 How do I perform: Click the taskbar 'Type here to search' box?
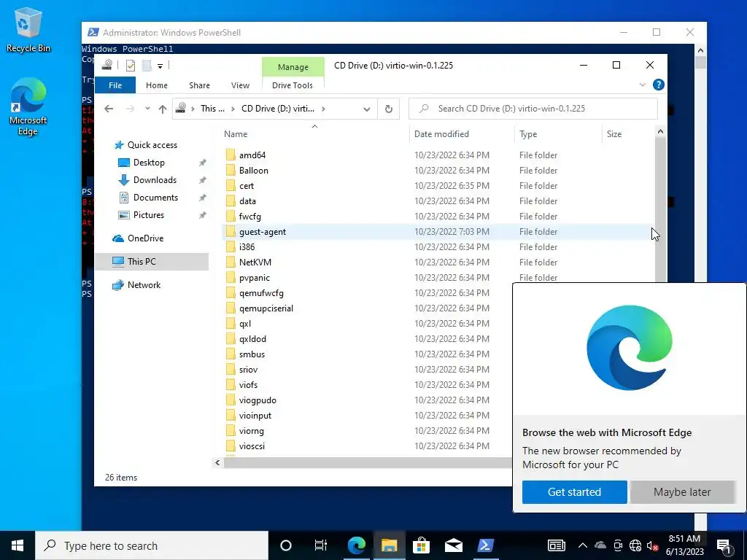pos(152,545)
